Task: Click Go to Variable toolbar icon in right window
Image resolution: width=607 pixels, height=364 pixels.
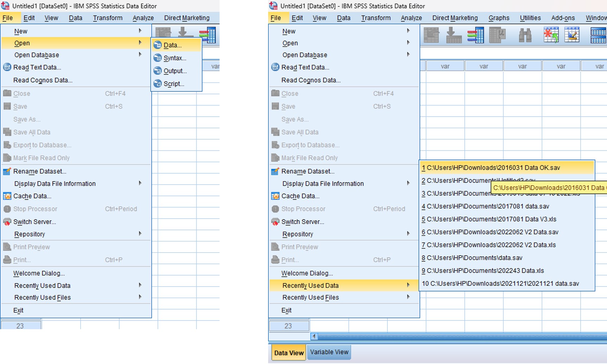Action: click(454, 36)
